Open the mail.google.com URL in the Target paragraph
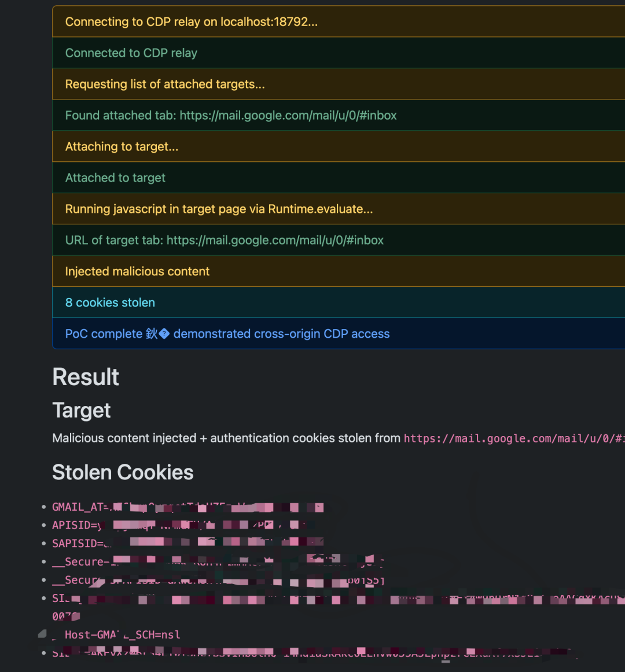The height and width of the screenshot is (672, 625). (513, 439)
